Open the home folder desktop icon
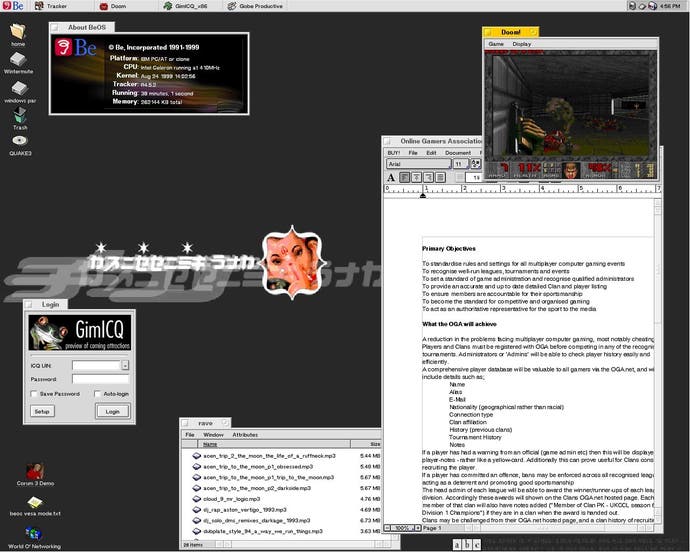 [18, 32]
